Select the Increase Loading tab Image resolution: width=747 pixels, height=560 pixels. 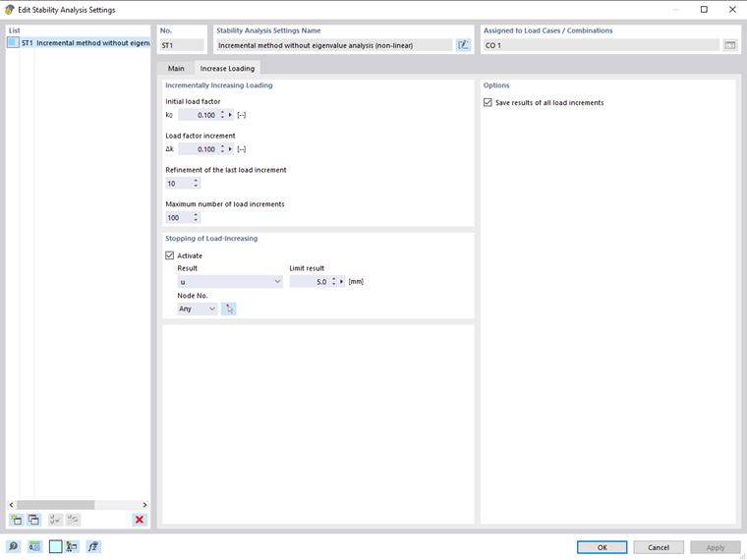click(227, 68)
